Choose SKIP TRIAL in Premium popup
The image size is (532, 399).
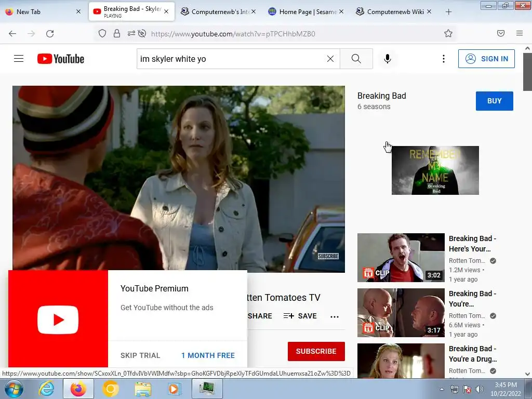coord(140,355)
